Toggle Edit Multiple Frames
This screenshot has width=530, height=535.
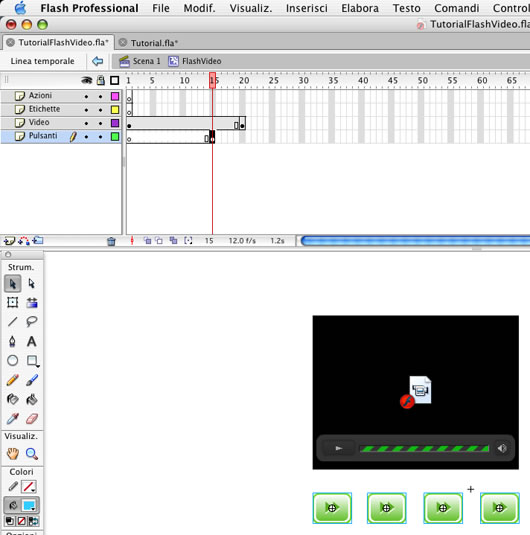pos(173,241)
